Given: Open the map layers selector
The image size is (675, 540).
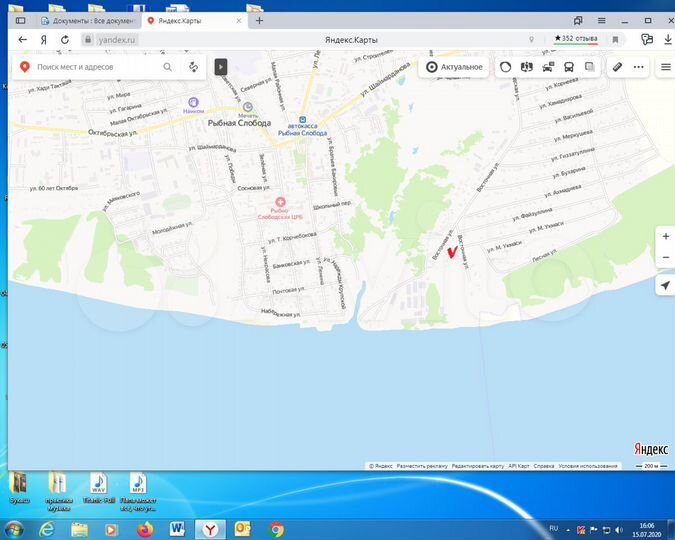Looking at the screenshot, I should pyautogui.click(x=590, y=67).
